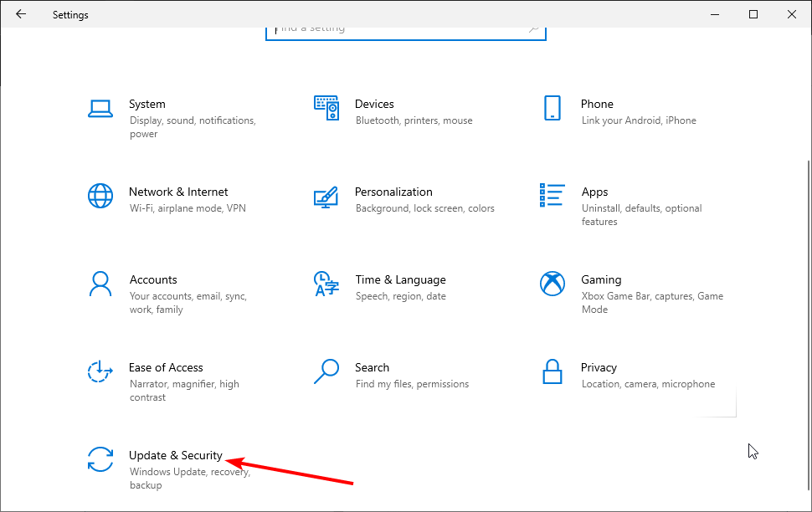Screen dimensions: 812x512
Task: Select the Accounts person icon
Action: (100, 284)
